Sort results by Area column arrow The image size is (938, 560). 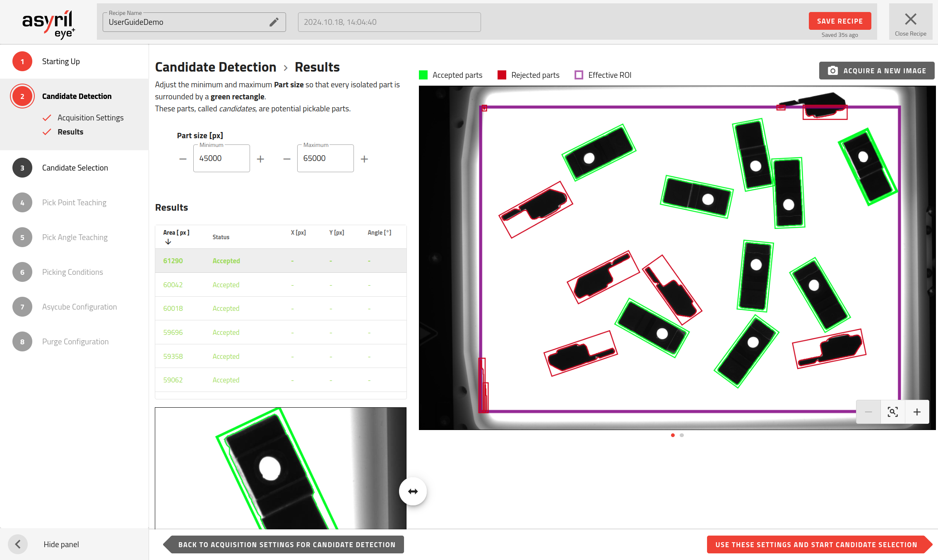pos(168,242)
